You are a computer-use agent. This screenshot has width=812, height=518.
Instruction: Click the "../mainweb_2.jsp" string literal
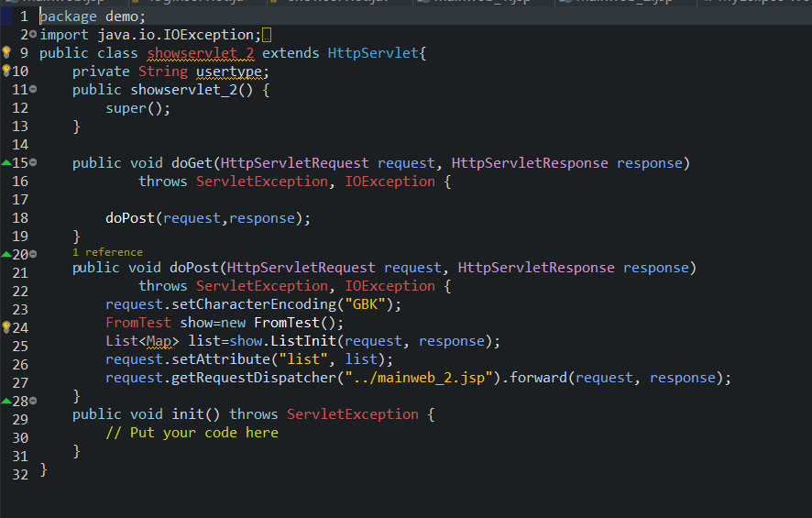(419, 378)
